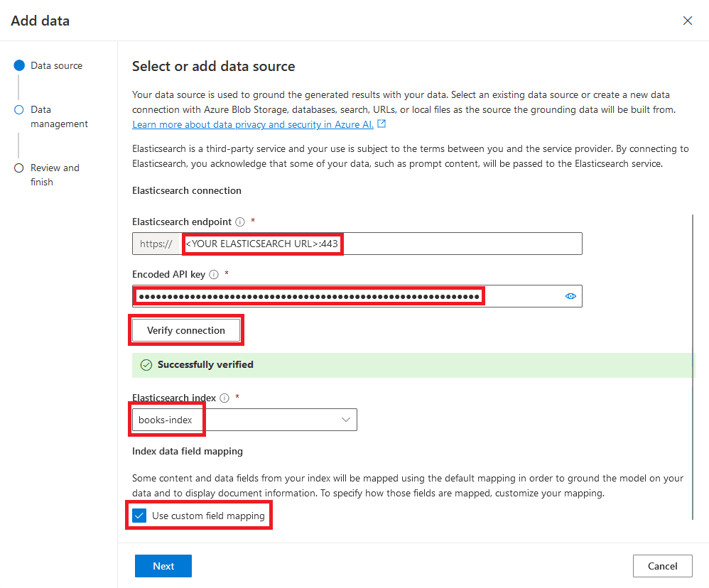Screen dimensions: 709x588
Task: Disable Use custom field mapping
Action: 139,515
